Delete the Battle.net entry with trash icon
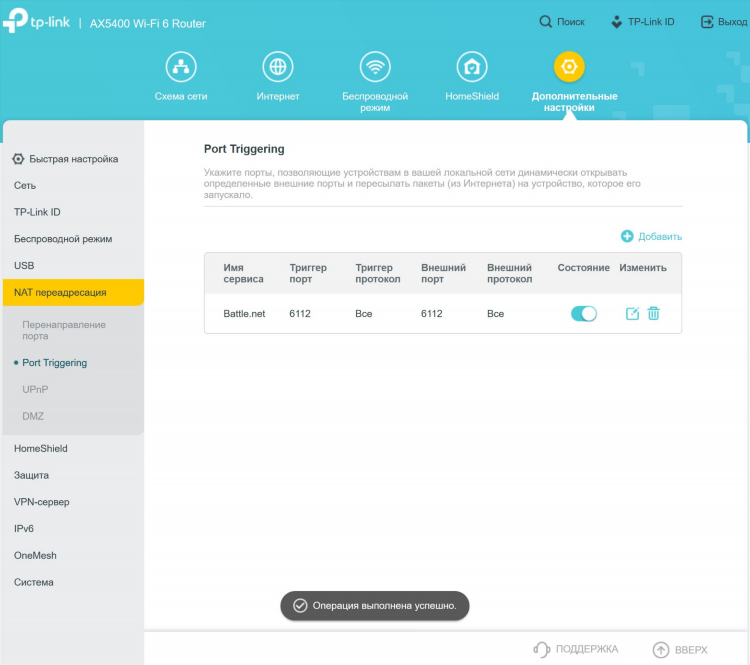Viewport: 750px width, 665px height. pyautogui.click(x=653, y=313)
